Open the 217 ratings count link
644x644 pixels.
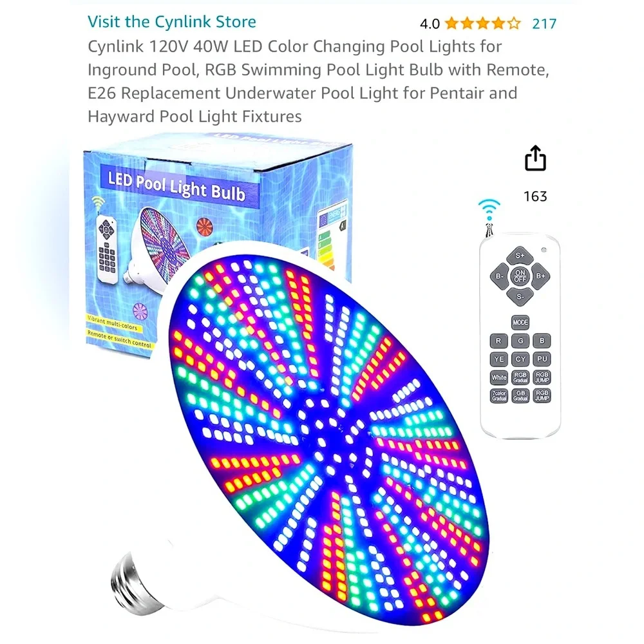pyautogui.click(x=544, y=24)
